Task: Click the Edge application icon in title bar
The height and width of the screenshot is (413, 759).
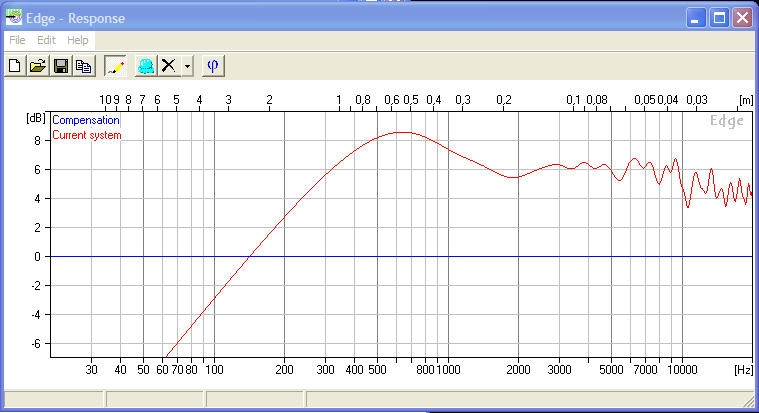Action: pyautogui.click(x=13, y=17)
